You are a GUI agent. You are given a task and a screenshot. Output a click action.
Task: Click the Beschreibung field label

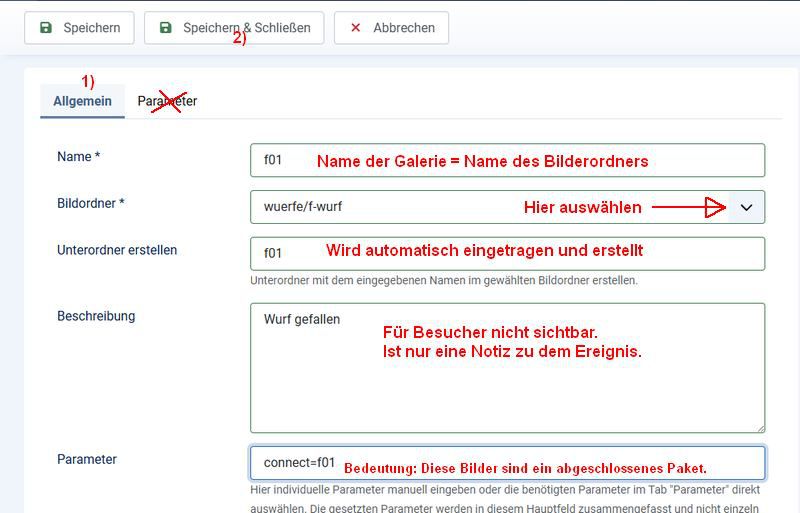[96, 316]
